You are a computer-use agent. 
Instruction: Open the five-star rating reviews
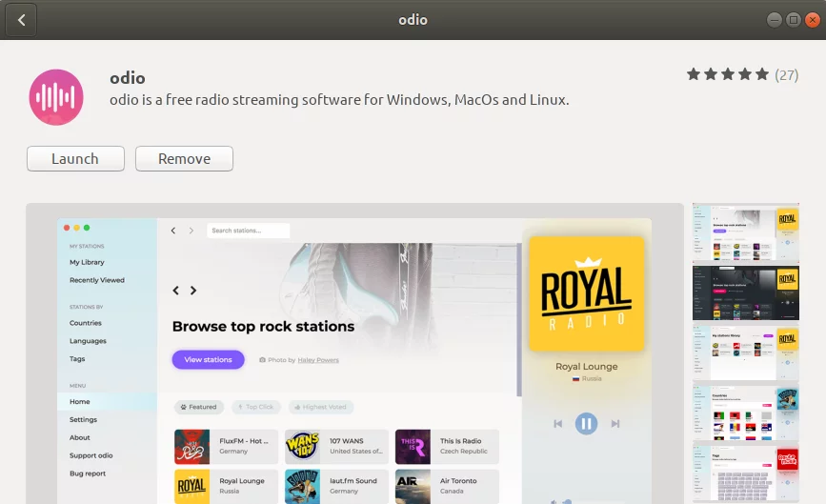coord(728,74)
